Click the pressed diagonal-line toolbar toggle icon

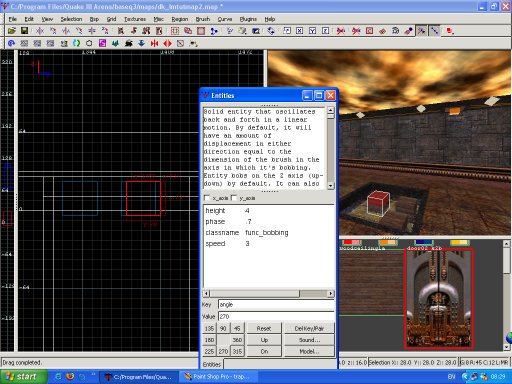(435, 31)
